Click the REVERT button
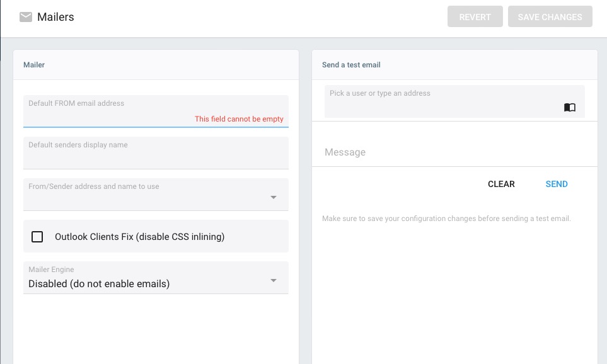This screenshot has width=607, height=364. (475, 16)
